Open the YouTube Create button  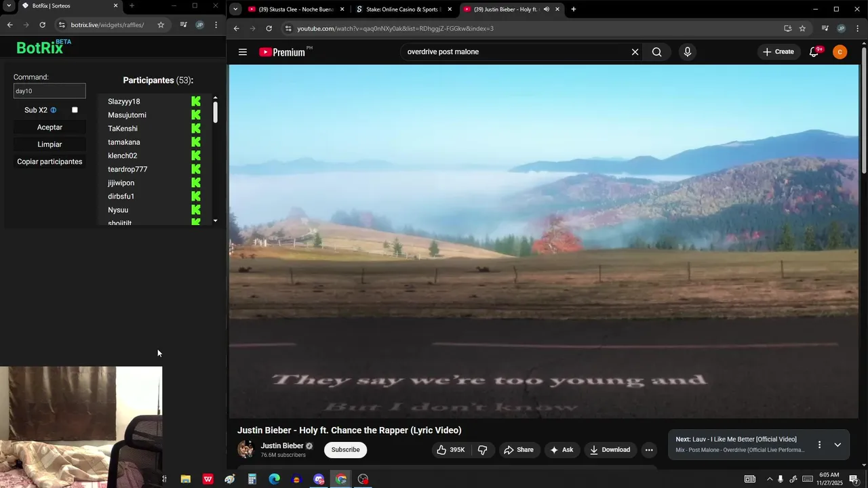778,52
